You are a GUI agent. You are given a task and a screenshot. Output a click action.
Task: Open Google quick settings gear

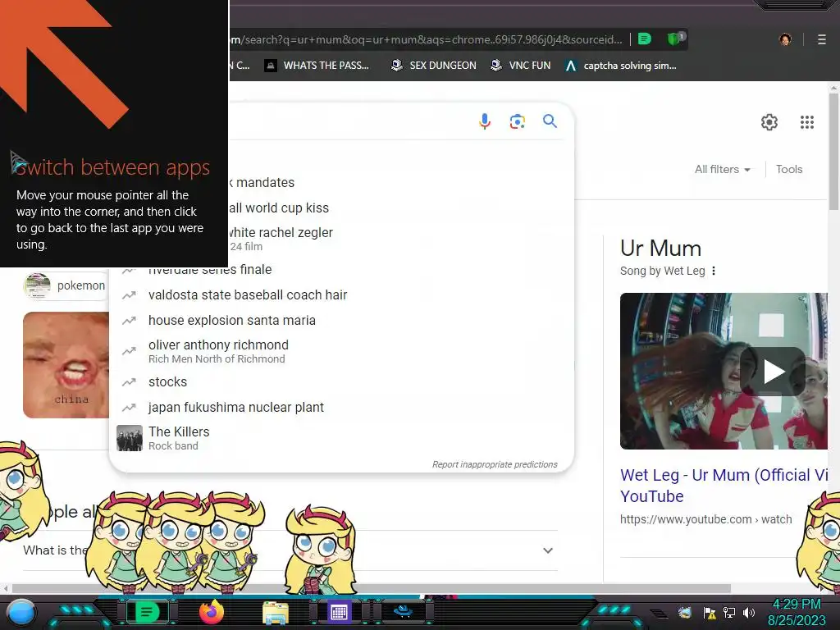pos(769,122)
